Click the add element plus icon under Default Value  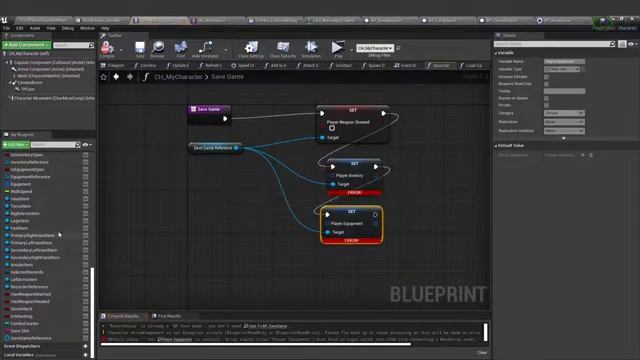click(583, 155)
